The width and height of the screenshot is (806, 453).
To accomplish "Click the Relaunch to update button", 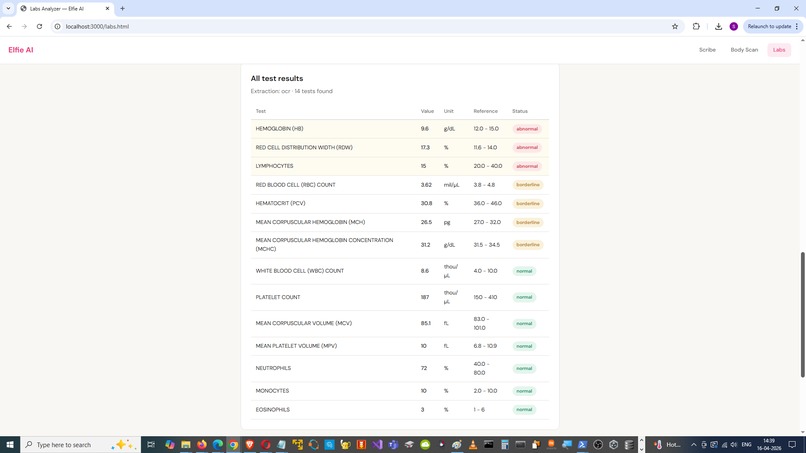I will point(772,26).
